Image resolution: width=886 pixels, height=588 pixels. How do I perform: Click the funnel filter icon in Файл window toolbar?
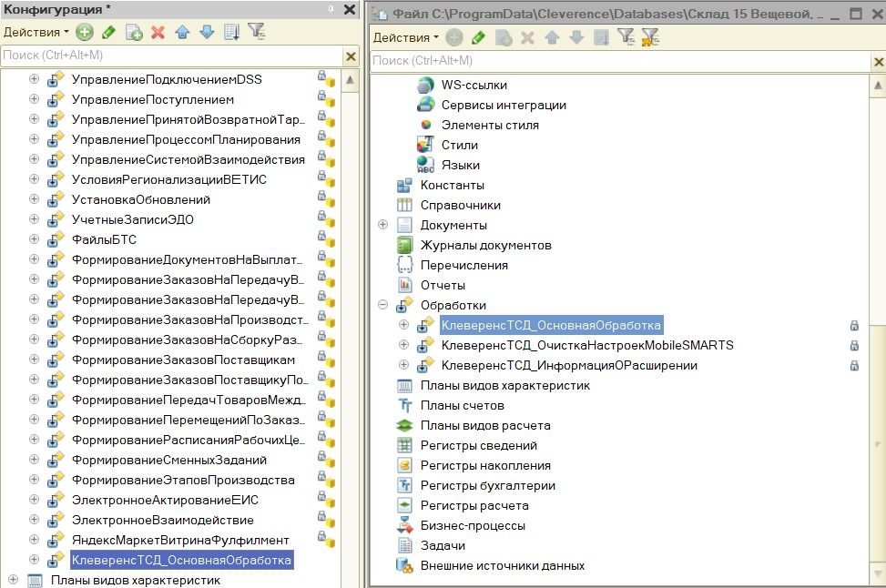(626, 36)
